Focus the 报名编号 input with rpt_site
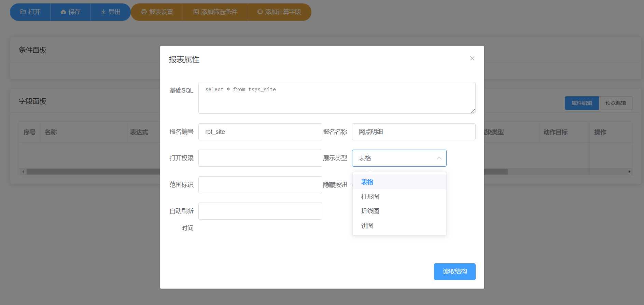This screenshot has width=644, height=305. tap(260, 132)
